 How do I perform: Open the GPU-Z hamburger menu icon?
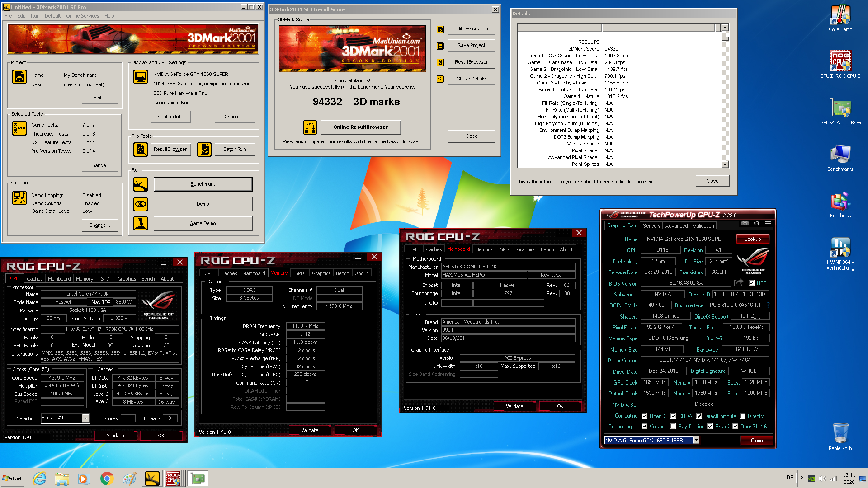click(x=768, y=224)
